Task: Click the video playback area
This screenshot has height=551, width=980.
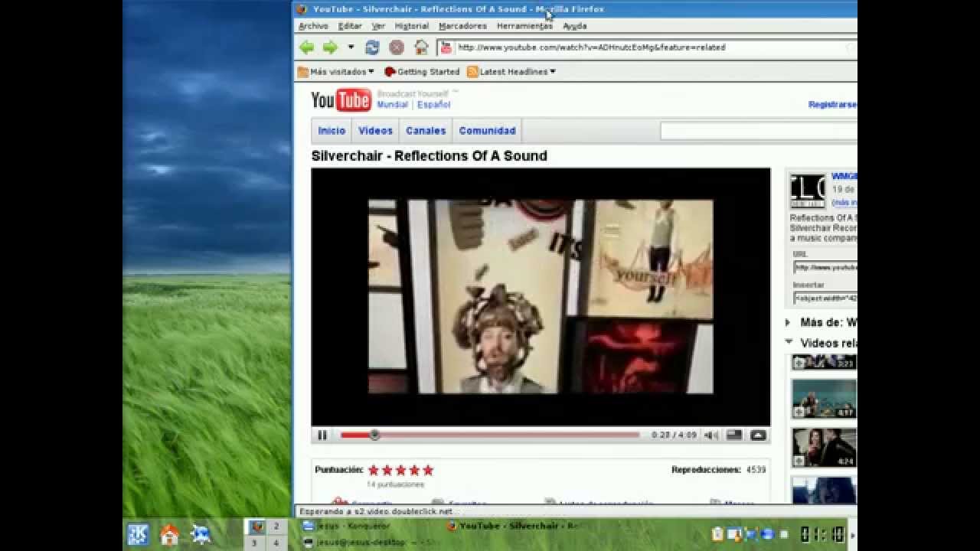Action: click(541, 297)
